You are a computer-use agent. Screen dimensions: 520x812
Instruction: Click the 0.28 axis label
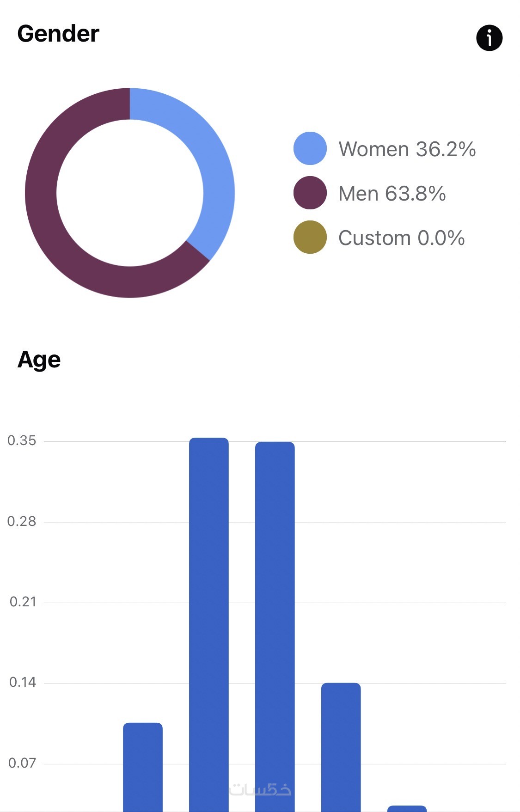[22, 521]
